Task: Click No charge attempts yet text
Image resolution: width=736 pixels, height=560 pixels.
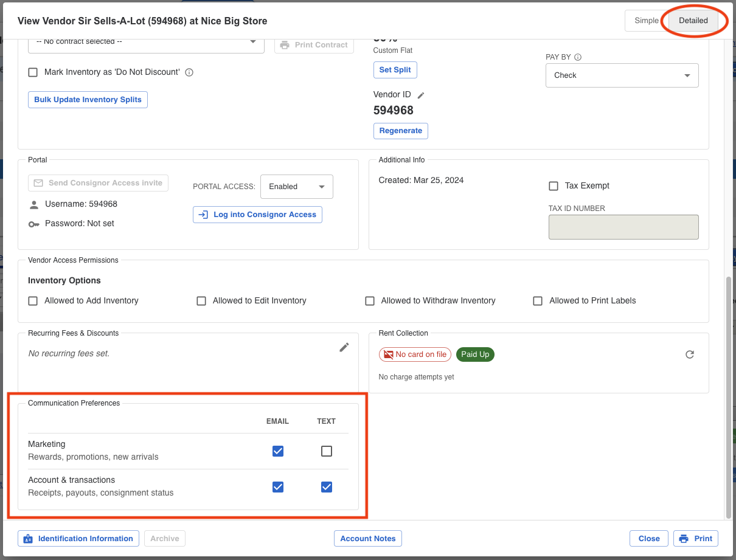Action: 416,378
